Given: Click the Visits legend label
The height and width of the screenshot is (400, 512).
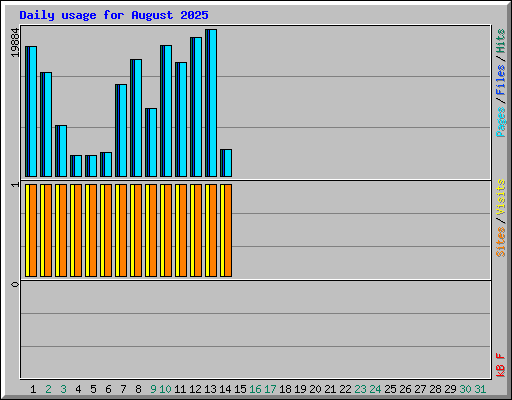Looking at the screenshot, I should (501, 197).
